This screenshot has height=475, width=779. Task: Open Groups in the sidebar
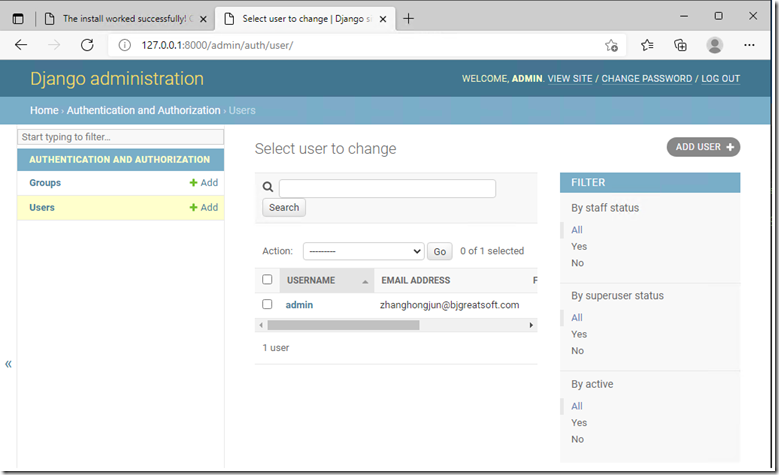click(45, 183)
